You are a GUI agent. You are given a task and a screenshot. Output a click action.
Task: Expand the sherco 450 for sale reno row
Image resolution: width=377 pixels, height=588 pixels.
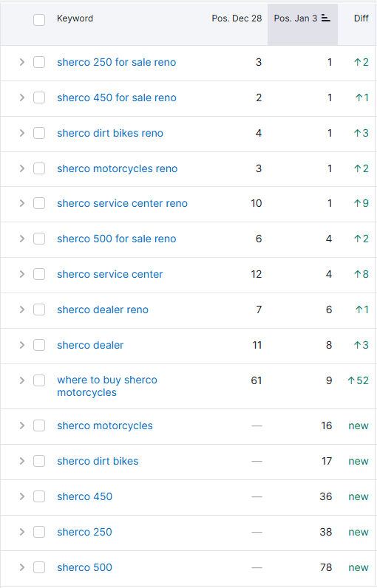21,98
